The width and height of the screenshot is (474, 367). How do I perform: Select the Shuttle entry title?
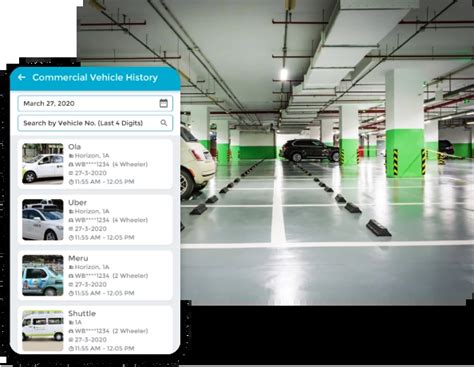point(82,314)
